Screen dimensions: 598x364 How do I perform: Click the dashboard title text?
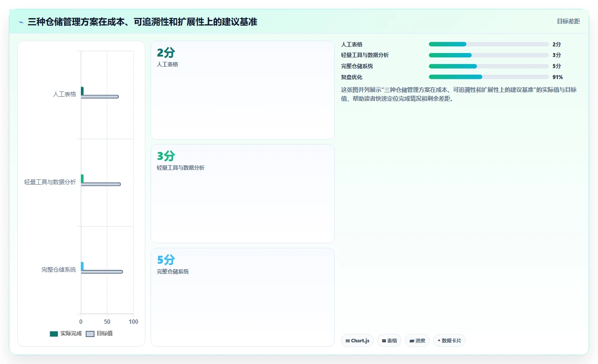(142, 22)
